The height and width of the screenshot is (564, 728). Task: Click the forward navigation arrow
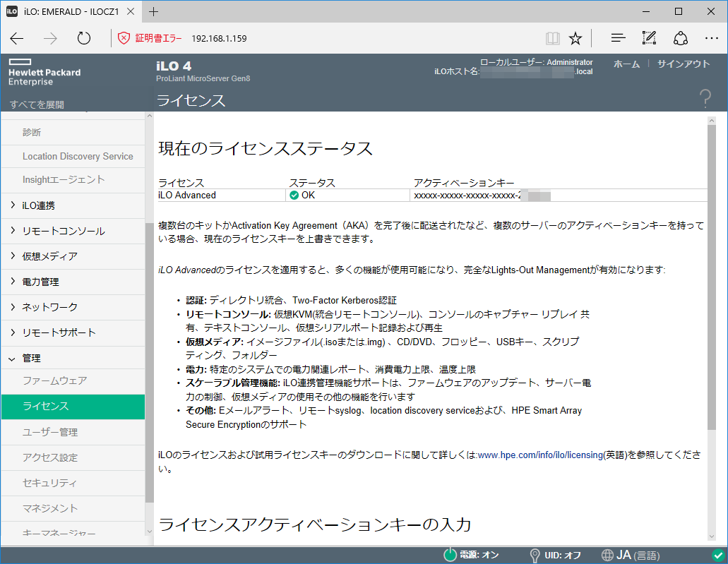point(50,39)
